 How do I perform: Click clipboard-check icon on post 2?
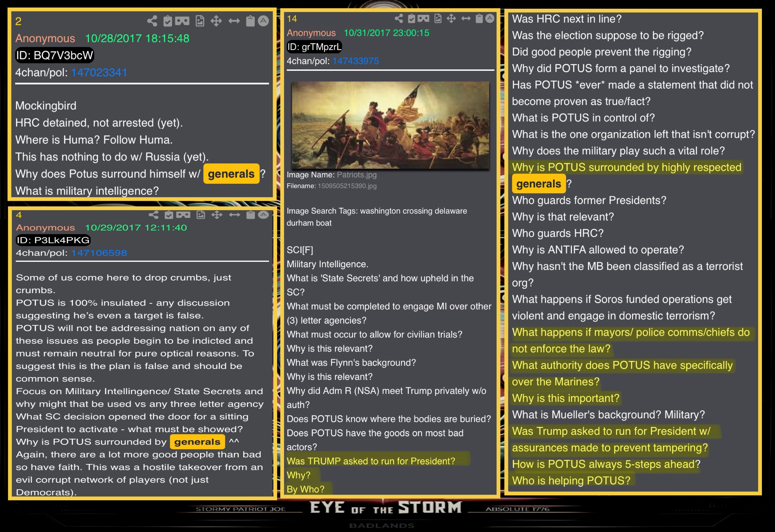[168, 21]
